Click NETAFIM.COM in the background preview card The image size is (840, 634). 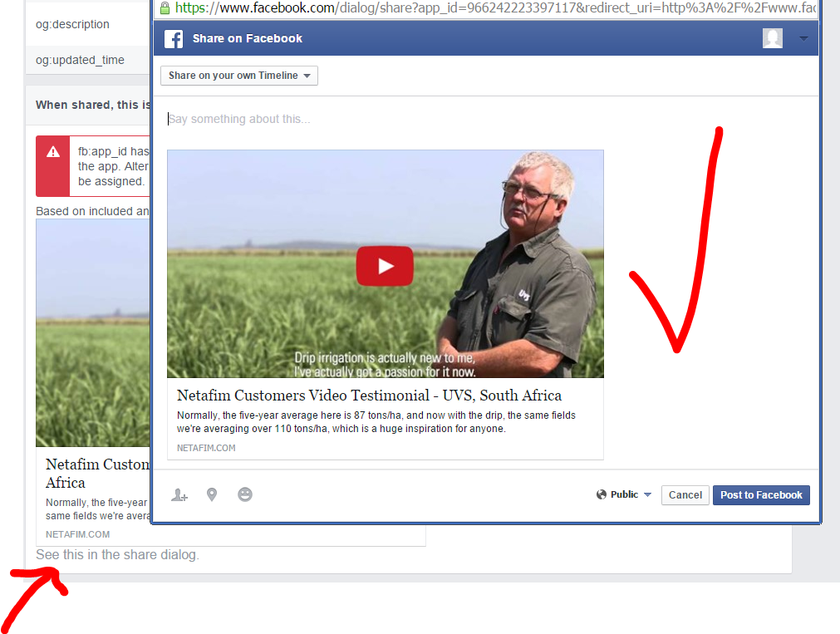pyautogui.click(x=77, y=534)
